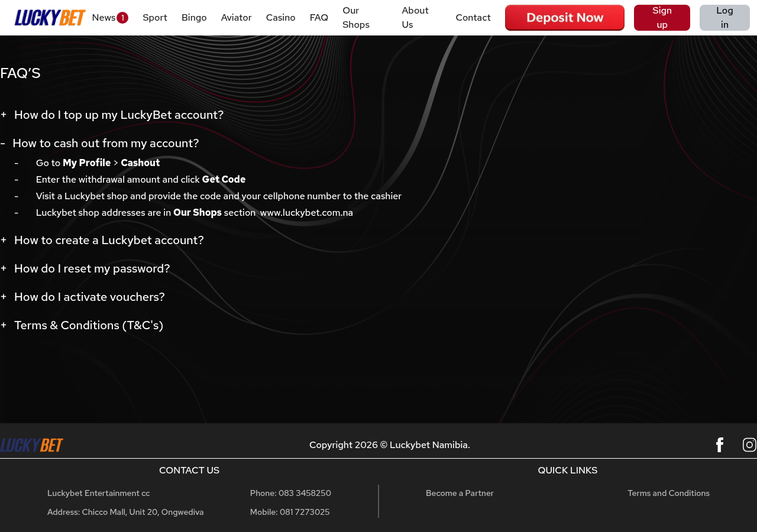The image size is (757, 532).
Task: Click the CONTACT US footer heading
Action: click(189, 471)
